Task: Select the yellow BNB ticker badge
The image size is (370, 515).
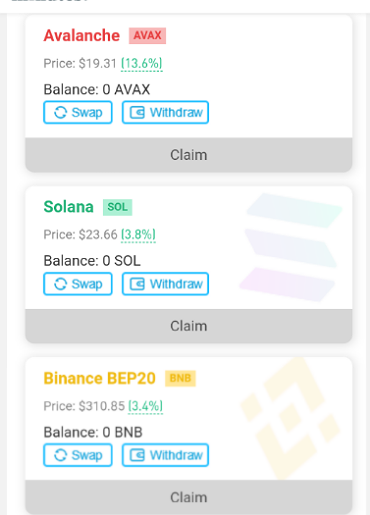Action: (180, 378)
